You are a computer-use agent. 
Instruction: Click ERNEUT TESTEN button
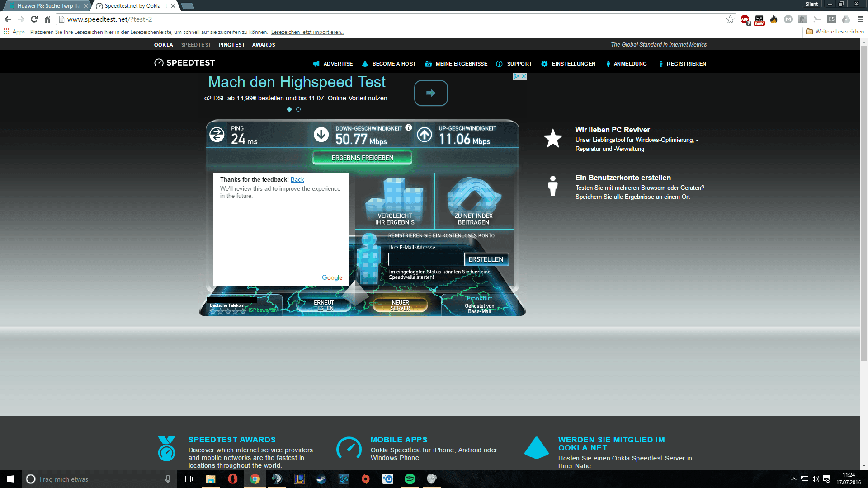coord(324,305)
